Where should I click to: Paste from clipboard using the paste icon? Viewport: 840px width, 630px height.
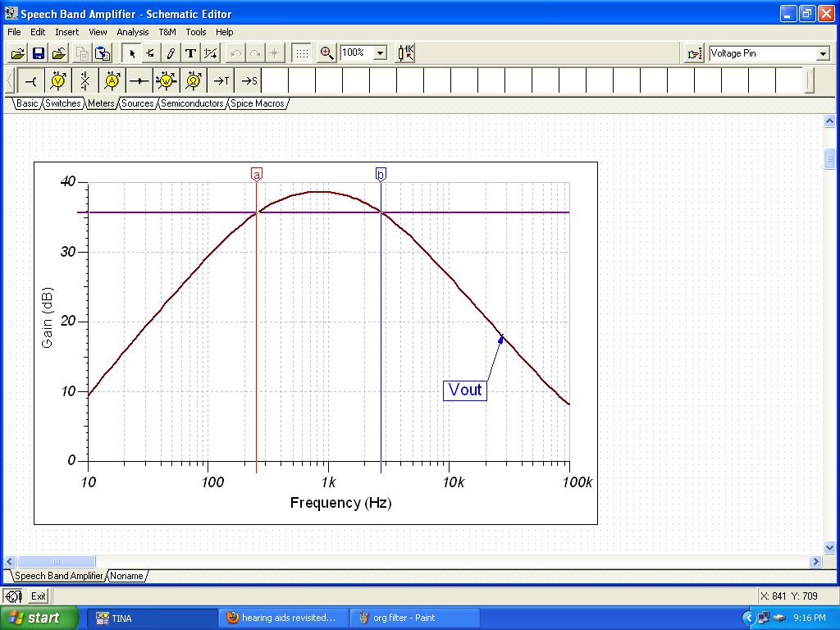103,53
